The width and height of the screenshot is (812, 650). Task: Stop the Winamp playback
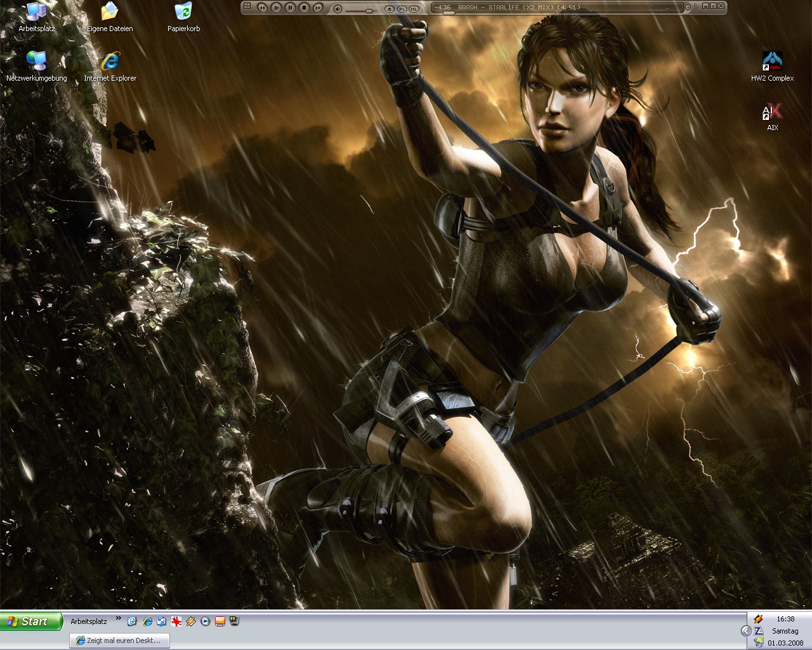coord(304,8)
